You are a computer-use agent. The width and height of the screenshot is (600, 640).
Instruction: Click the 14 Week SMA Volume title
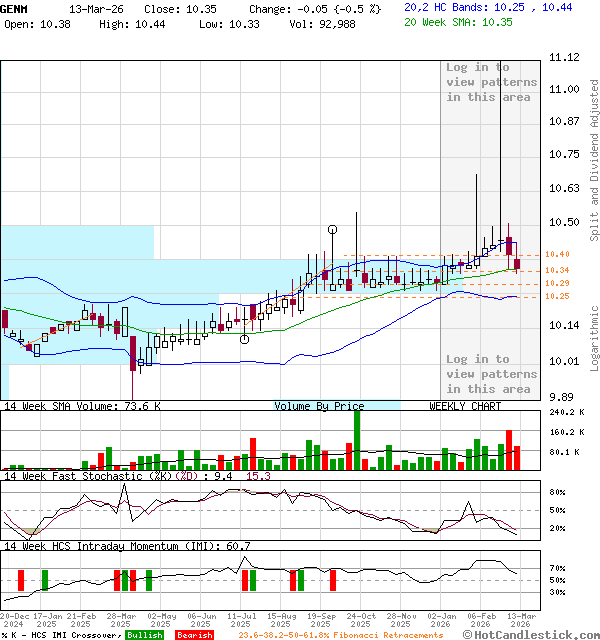(x=82, y=406)
